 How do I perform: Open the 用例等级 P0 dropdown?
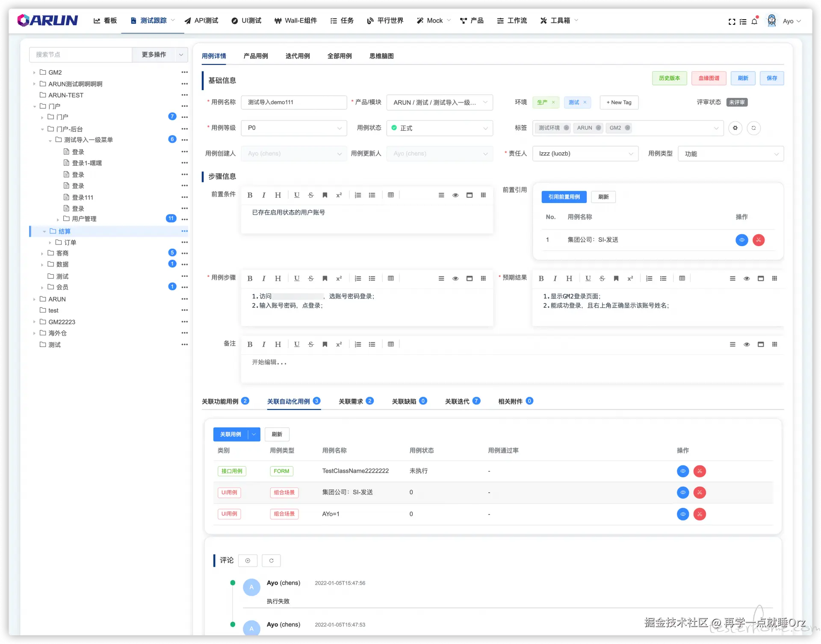point(294,128)
